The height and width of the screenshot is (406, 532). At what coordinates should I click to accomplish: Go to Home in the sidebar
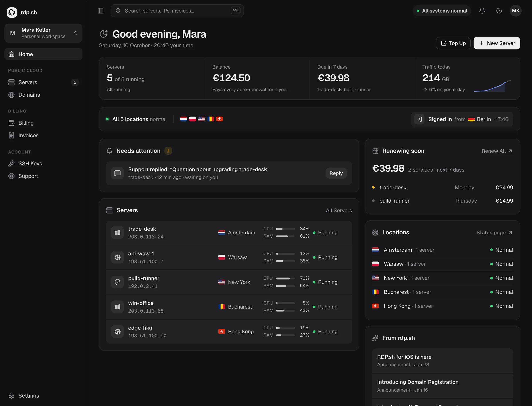(x=43, y=54)
